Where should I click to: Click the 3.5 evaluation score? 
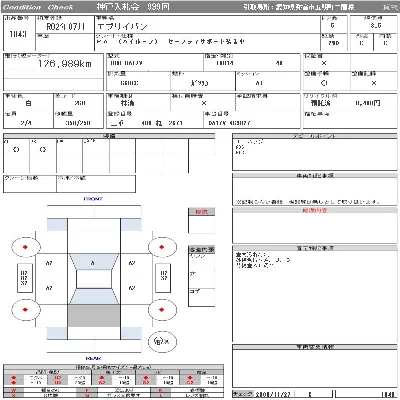pyautogui.click(x=376, y=25)
